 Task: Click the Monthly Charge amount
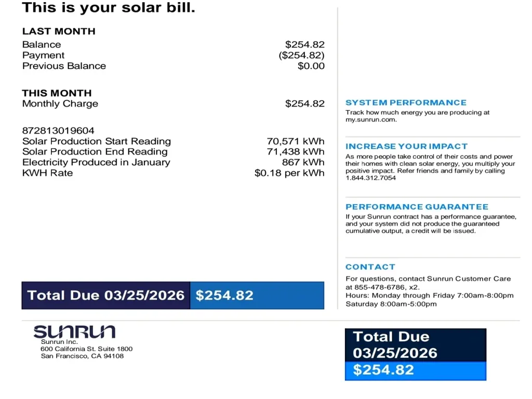click(x=304, y=103)
